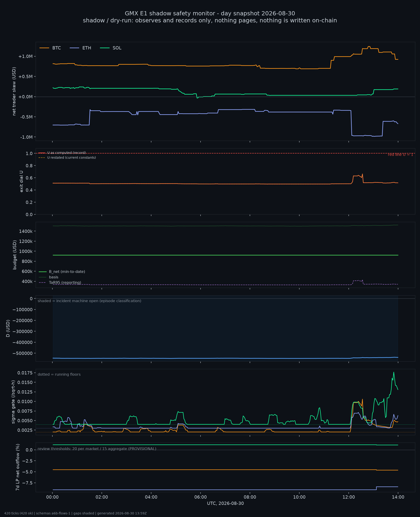Click the ETH legend label in the skew panel
Image resolution: width=420 pixels, height=517 pixels.
87,48
